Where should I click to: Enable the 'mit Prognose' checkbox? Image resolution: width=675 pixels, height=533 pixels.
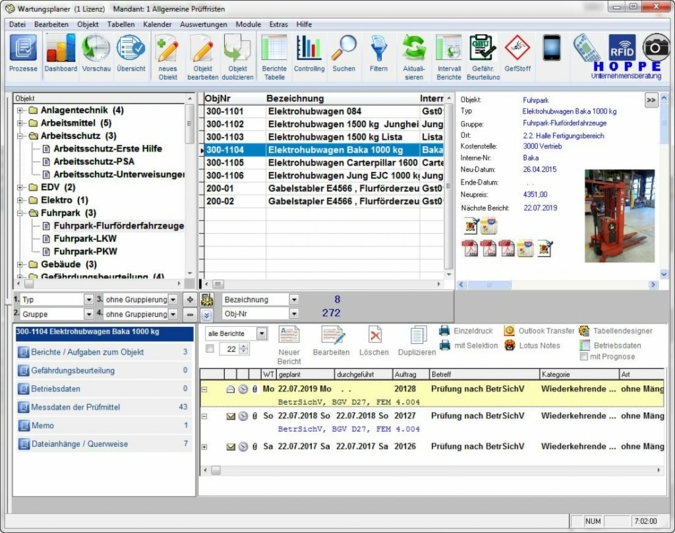(x=585, y=356)
